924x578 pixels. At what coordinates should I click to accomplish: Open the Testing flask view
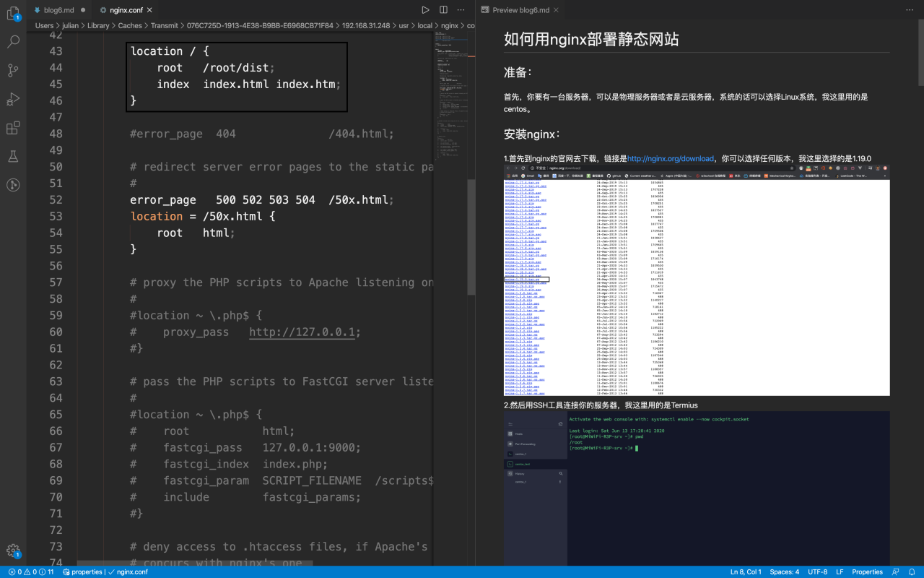point(13,157)
